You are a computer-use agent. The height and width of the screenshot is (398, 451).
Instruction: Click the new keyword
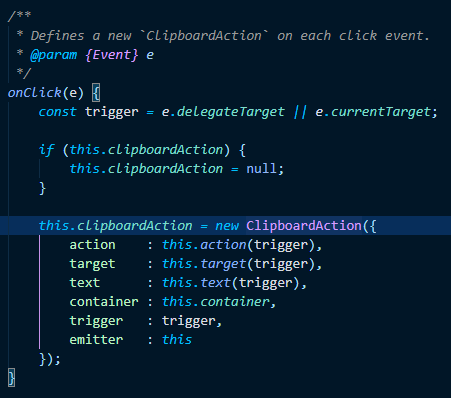pyautogui.click(x=227, y=226)
